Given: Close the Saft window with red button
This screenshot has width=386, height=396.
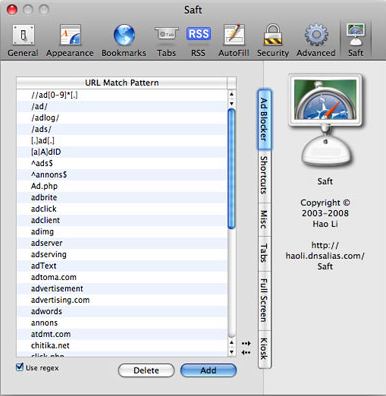Looking at the screenshot, I should [x=12, y=9].
